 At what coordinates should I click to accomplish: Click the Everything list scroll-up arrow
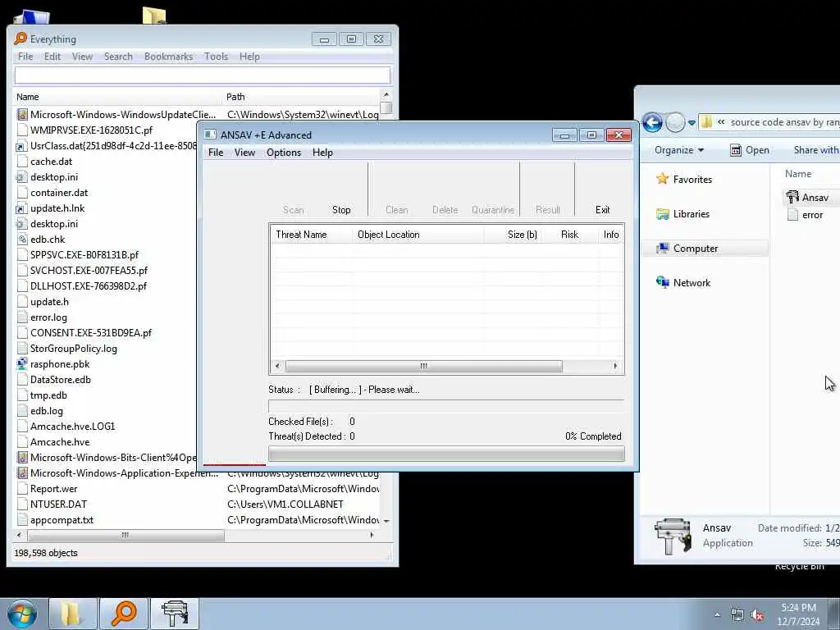click(386, 95)
